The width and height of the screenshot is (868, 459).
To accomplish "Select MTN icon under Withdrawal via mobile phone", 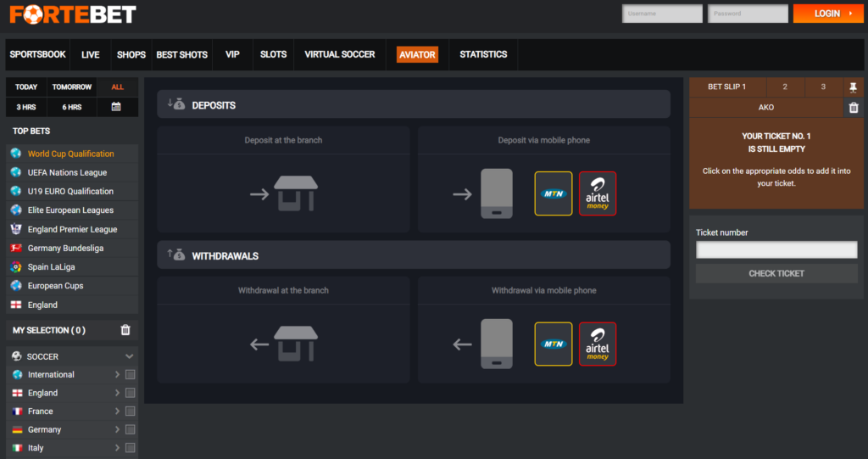I will pos(553,344).
